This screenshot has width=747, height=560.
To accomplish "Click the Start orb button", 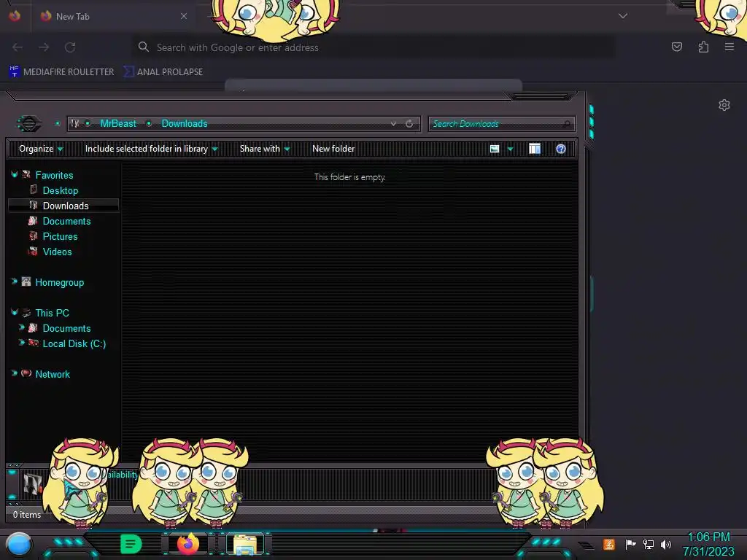I will coord(19,544).
